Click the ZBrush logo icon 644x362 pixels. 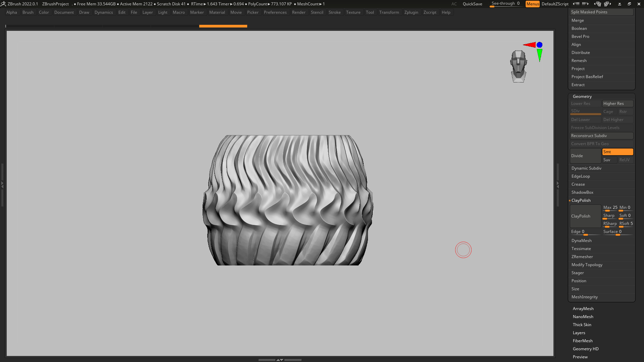pos(3,4)
